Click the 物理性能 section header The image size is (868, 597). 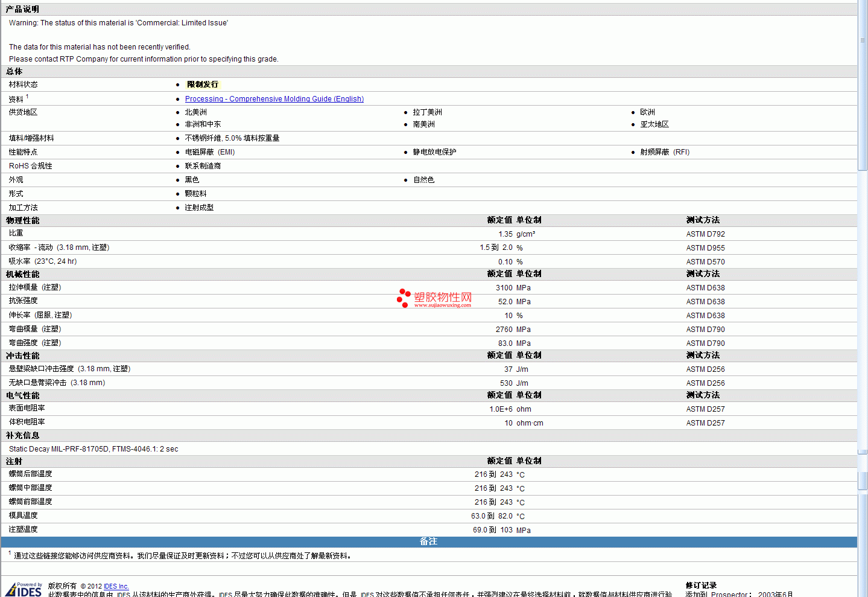[23, 220]
